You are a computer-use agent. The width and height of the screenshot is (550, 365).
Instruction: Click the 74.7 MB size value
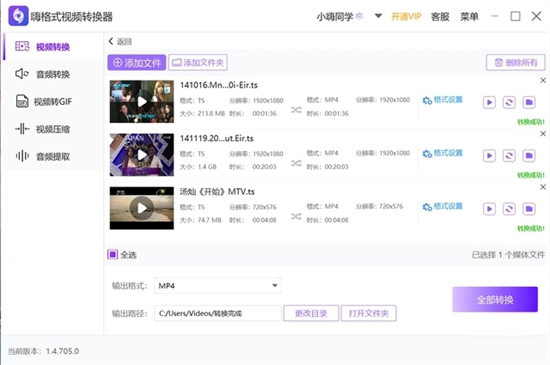[x=209, y=220]
